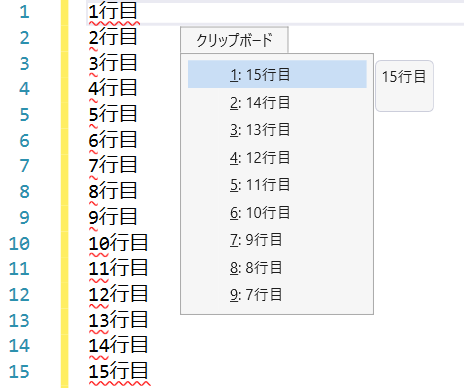
Task: Click line number 14 in gutter
Action: coord(19,346)
